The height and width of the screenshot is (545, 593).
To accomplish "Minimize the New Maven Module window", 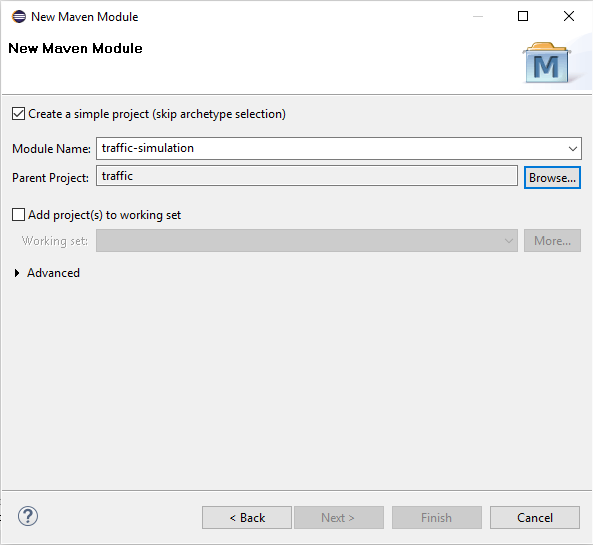I will pos(478,16).
